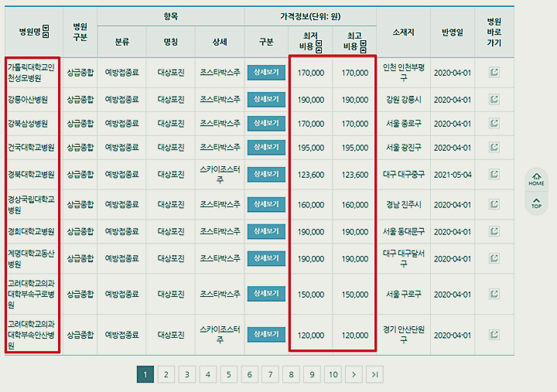Screen dimensions: 557x392
Task: Click 상세보기 for 강북삼성병원
Action: pos(266,124)
